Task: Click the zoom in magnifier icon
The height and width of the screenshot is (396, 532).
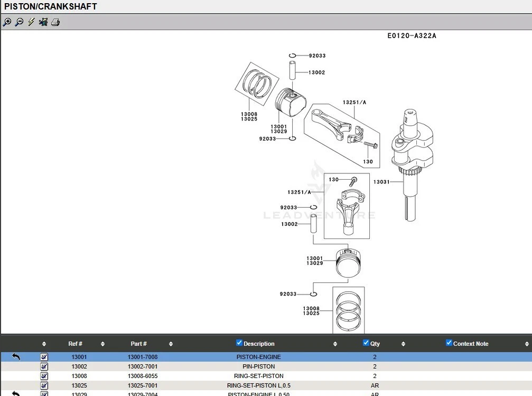Action: click(7, 22)
